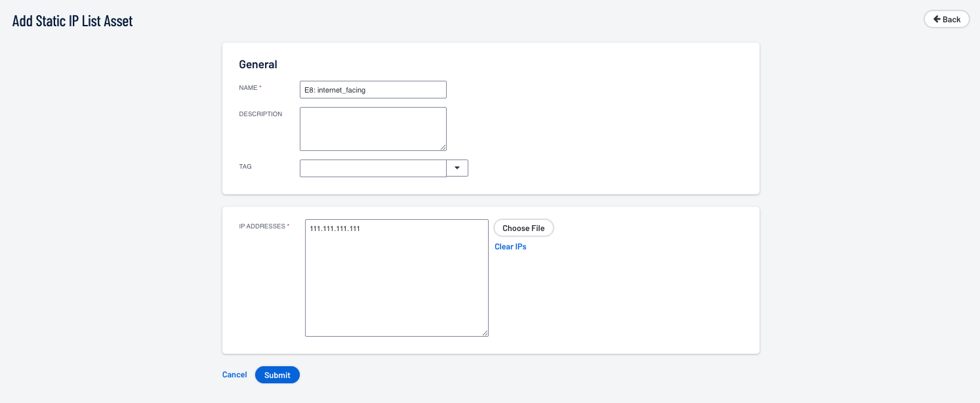Expand the Tag dropdown arrow
The width and height of the screenshot is (980, 403).
[x=457, y=168]
